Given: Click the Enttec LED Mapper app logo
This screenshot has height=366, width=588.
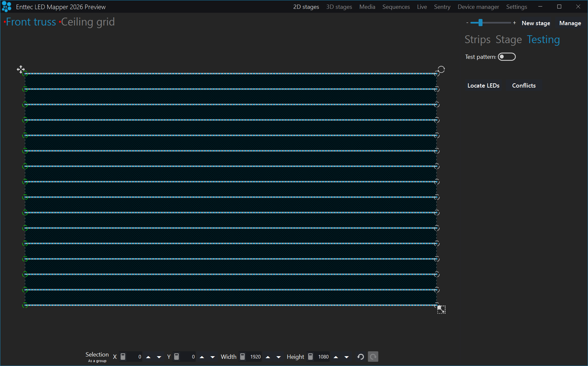Looking at the screenshot, I should point(7,7).
